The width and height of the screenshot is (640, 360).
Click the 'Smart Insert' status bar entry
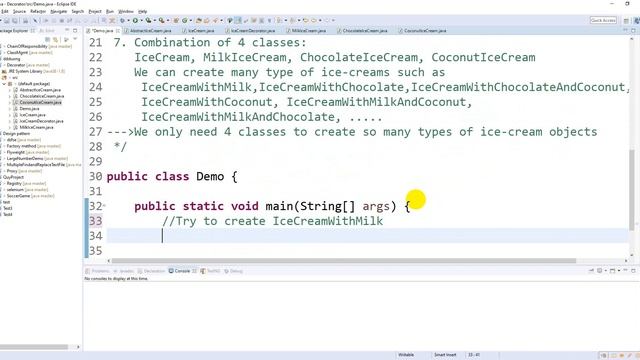click(x=445, y=355)
